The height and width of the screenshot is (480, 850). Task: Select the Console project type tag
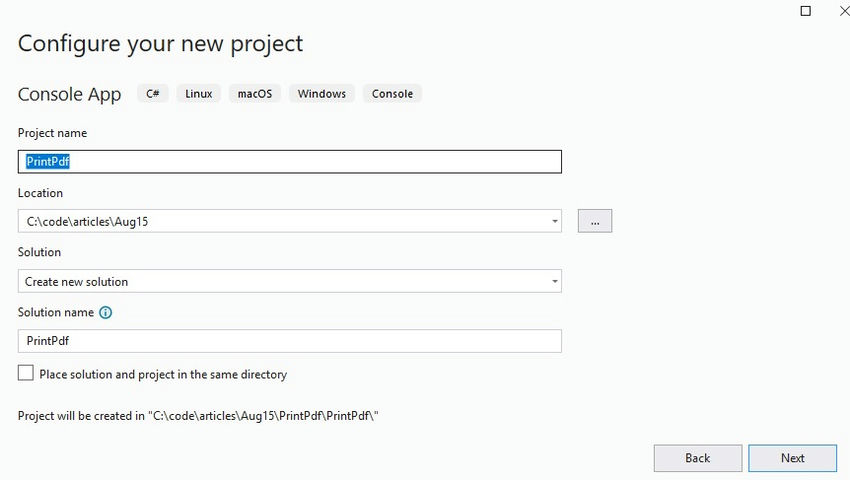point(392,94)
